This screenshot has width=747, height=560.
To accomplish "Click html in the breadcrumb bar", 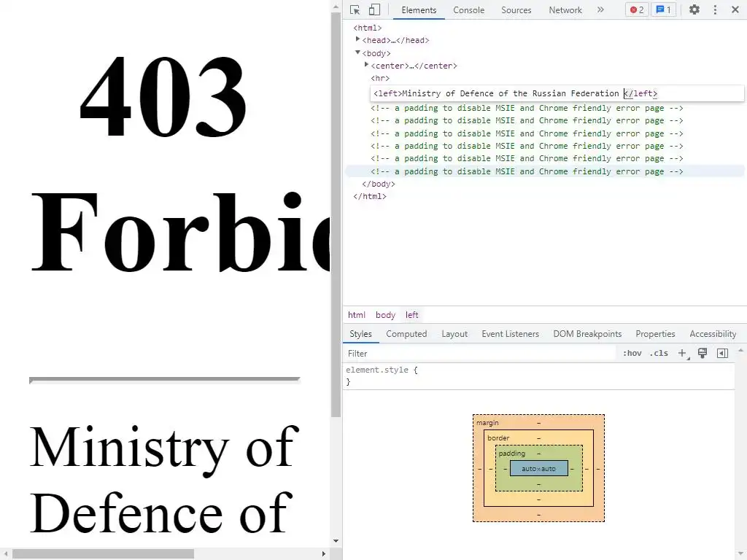I will tap(356, 315).
